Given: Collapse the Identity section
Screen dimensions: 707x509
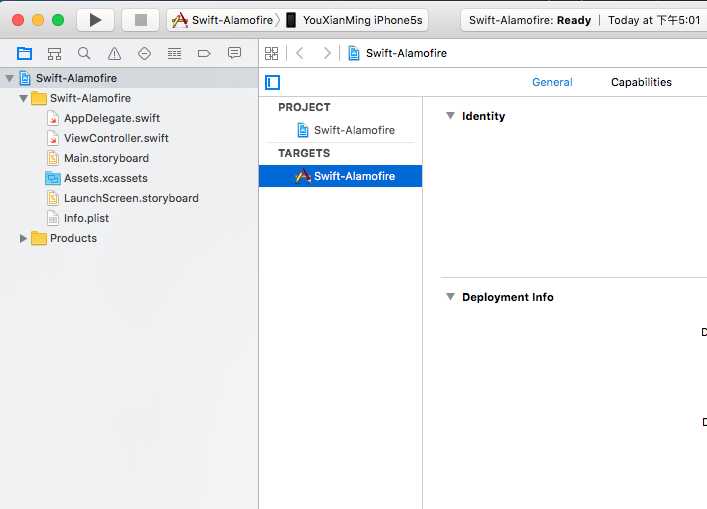Looking at the screenshot, I should click(x=450, y=116).
